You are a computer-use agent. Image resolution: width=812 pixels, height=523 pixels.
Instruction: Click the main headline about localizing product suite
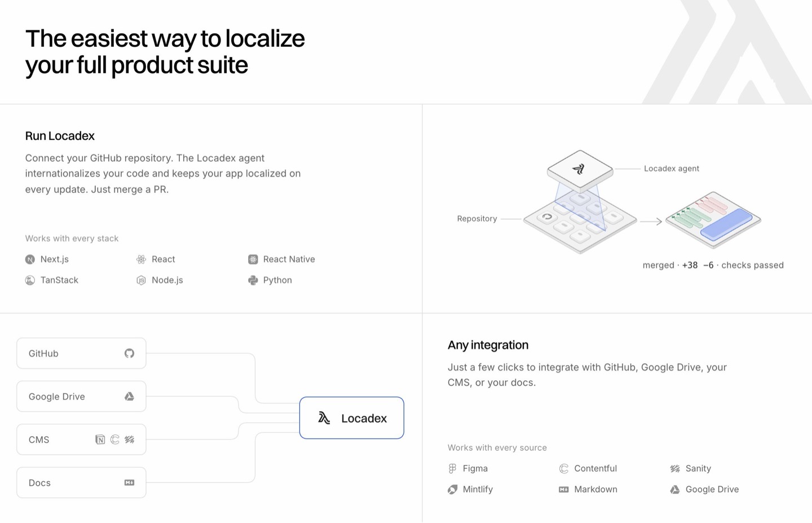point(165,52)
